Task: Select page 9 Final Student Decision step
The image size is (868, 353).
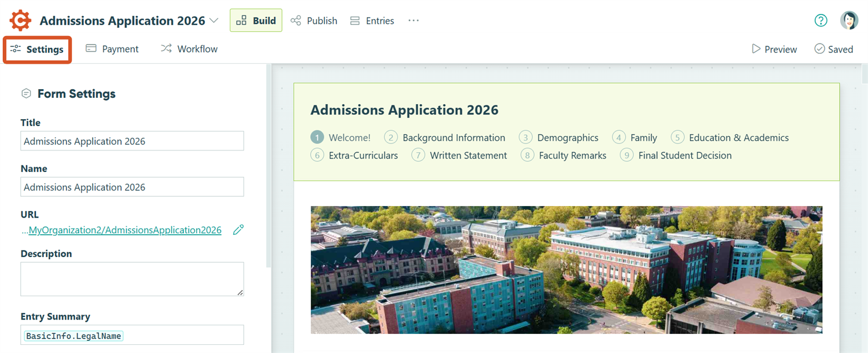Action: [676, 155]
